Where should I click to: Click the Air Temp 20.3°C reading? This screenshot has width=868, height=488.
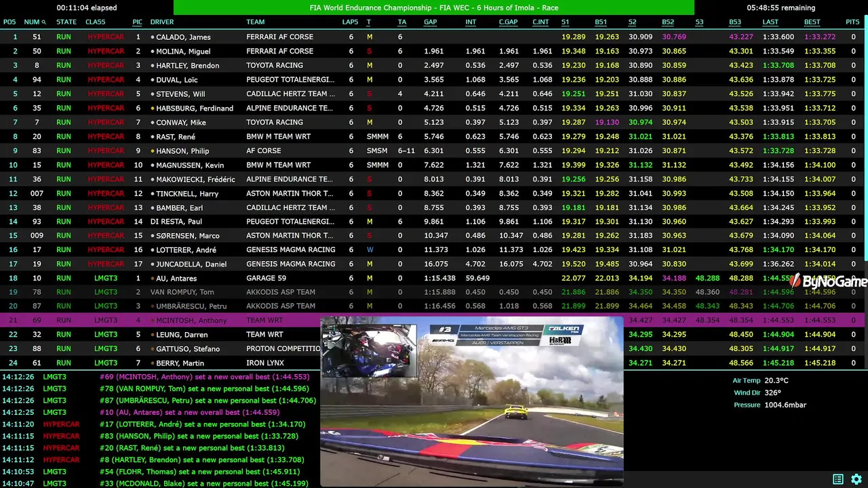tap(761, 381)
